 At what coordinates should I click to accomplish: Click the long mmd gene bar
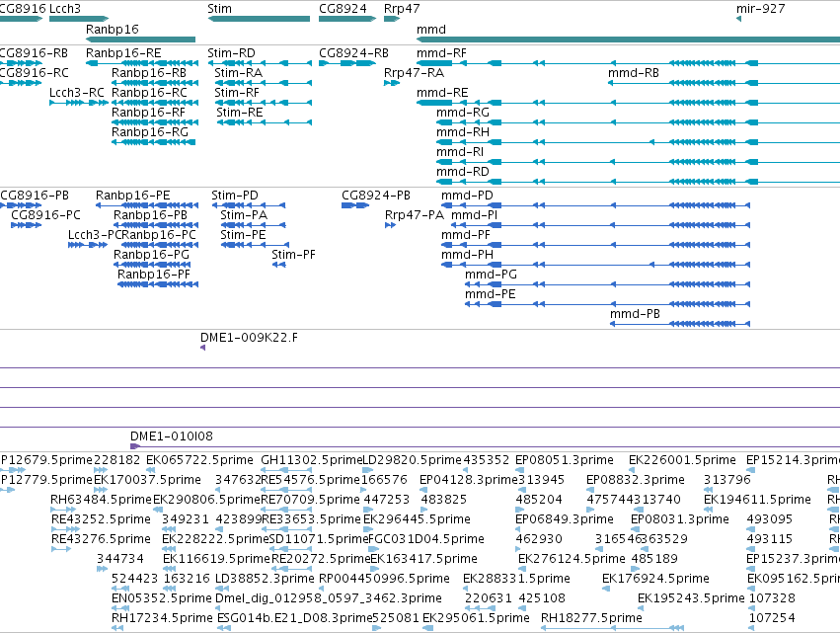[x=629, y=40]
